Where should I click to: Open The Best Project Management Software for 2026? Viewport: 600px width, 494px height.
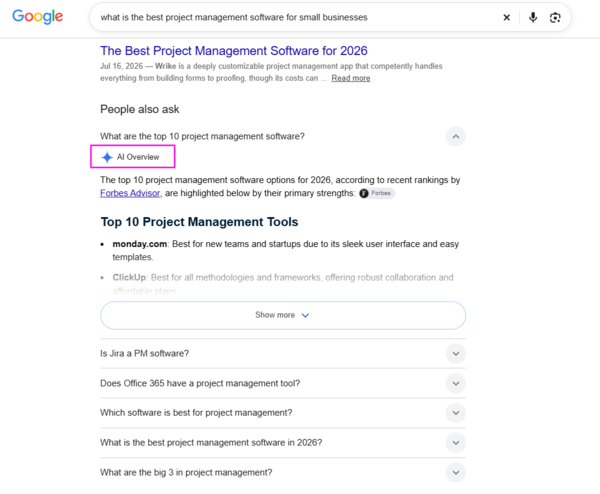(234, 51)
